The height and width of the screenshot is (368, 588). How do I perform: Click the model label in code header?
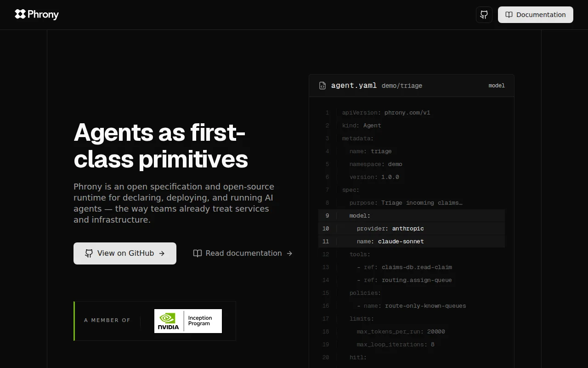pos(497,86)
